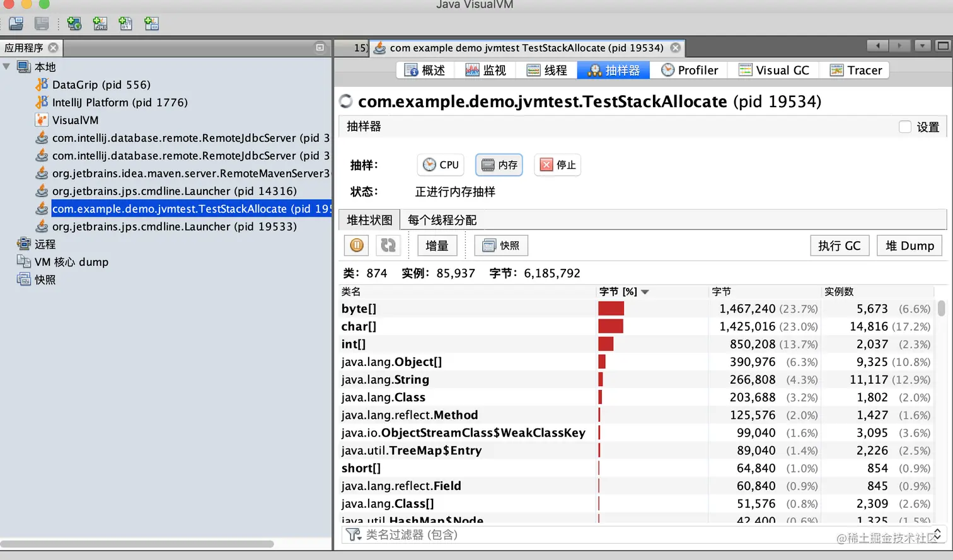Viewport: 953px width, 560px height.
Task: Switch to the Visual GC tab
Action: 774,70
